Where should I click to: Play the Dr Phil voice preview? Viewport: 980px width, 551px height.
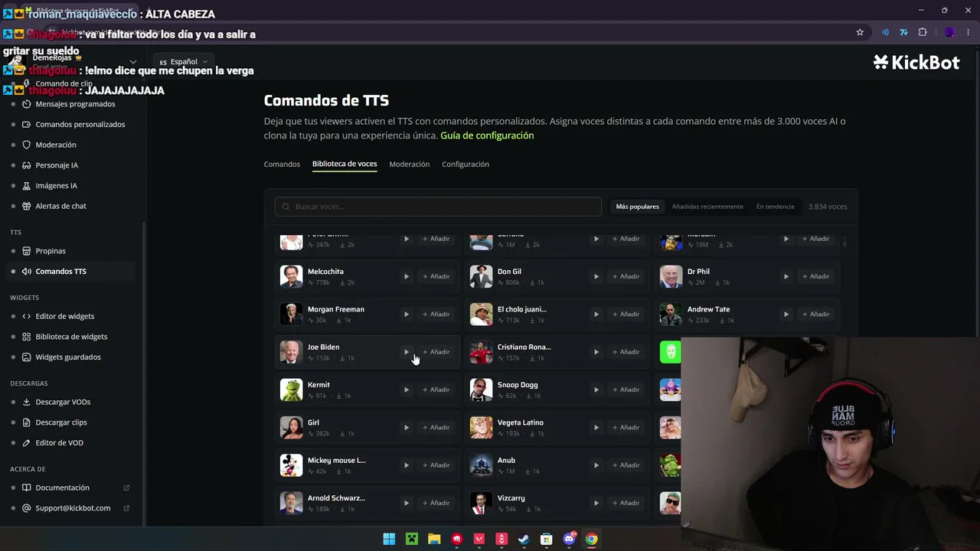(x=786, y=276)
